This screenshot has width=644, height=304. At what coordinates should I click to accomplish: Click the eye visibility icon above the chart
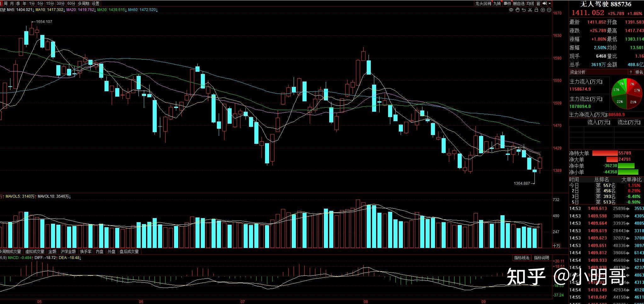pos(511,10)
